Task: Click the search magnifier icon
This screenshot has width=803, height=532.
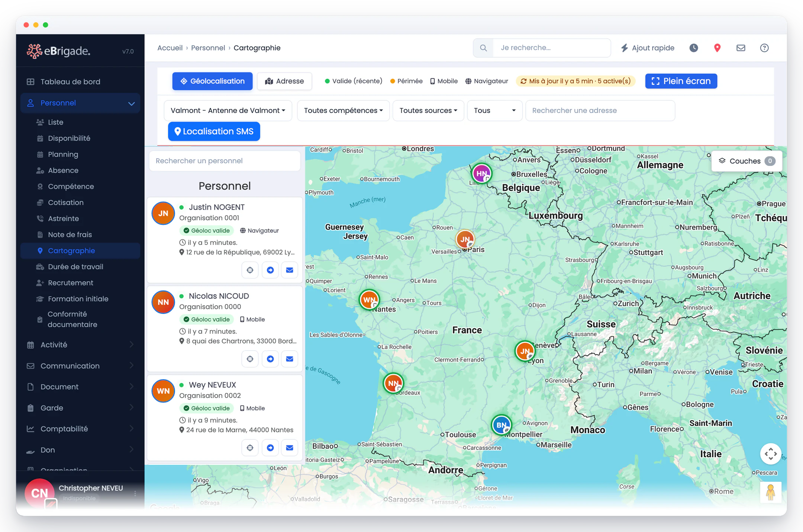Action: 483,48
